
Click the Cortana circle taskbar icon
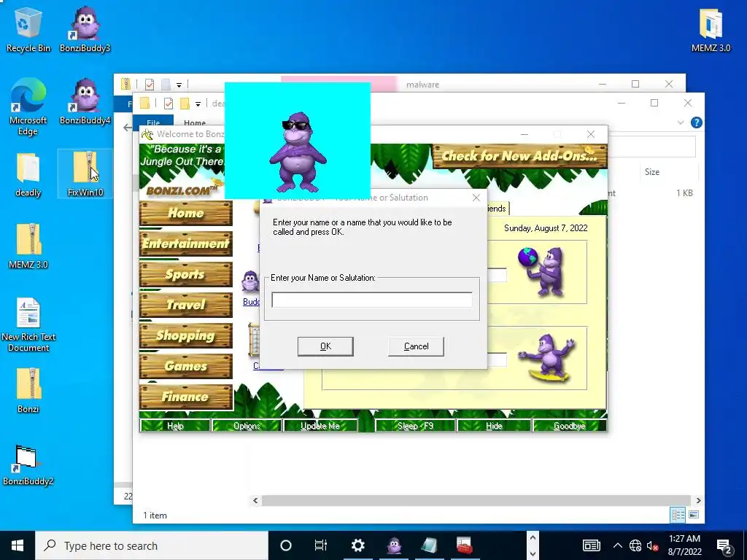[x=285, y=545]
